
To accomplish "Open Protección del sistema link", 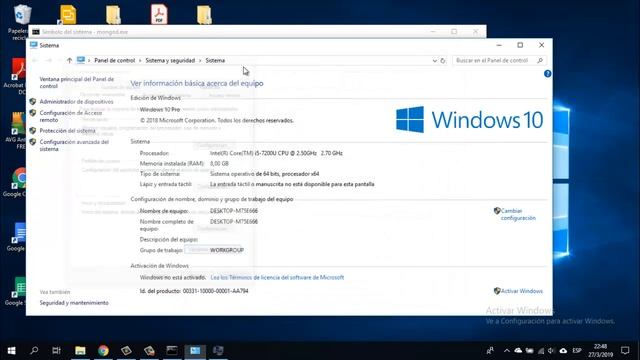I will pos(67,131).
